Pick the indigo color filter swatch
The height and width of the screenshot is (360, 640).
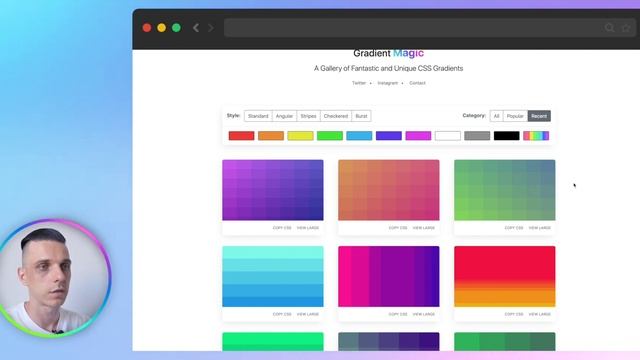click(x=389, y=136)
